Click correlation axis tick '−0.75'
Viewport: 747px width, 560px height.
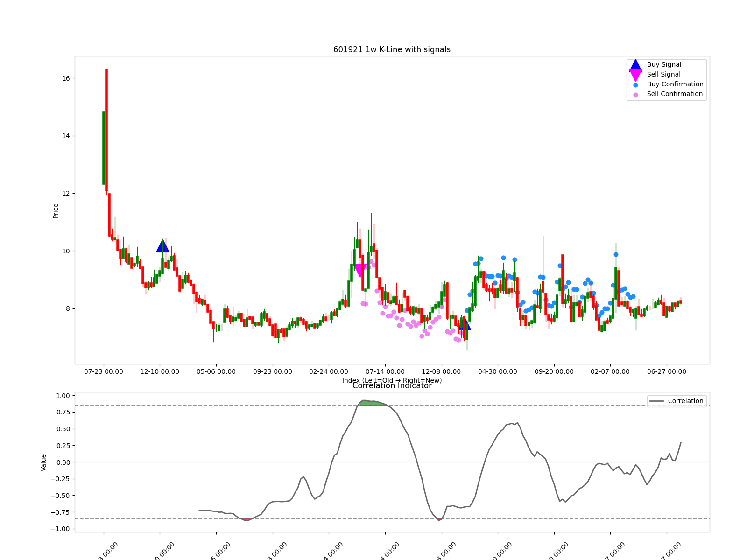[x=61, y=513]
